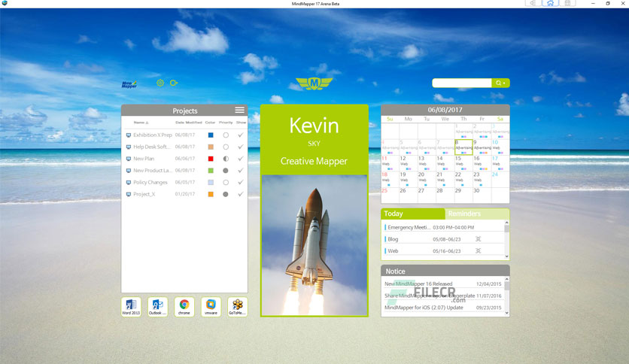This screenshot has height=364, width=629.
Task: Expand search options dropdown arrow
Action: (505, 83)
